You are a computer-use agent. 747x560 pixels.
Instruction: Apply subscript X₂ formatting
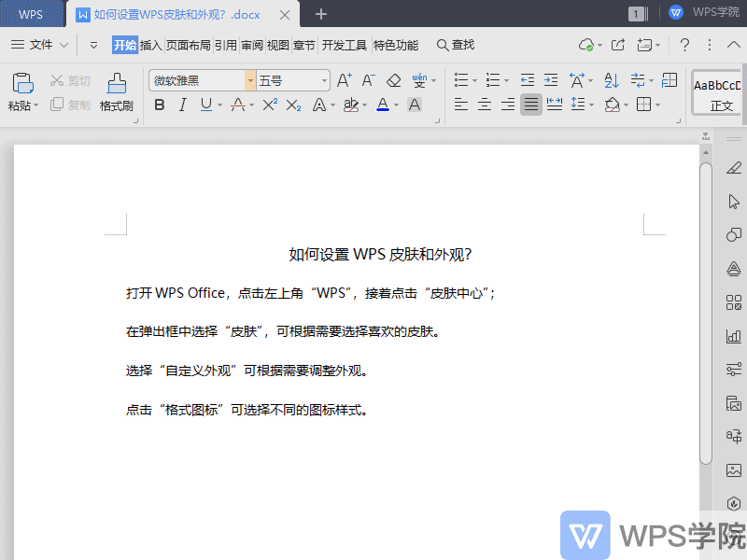(293, 105)
